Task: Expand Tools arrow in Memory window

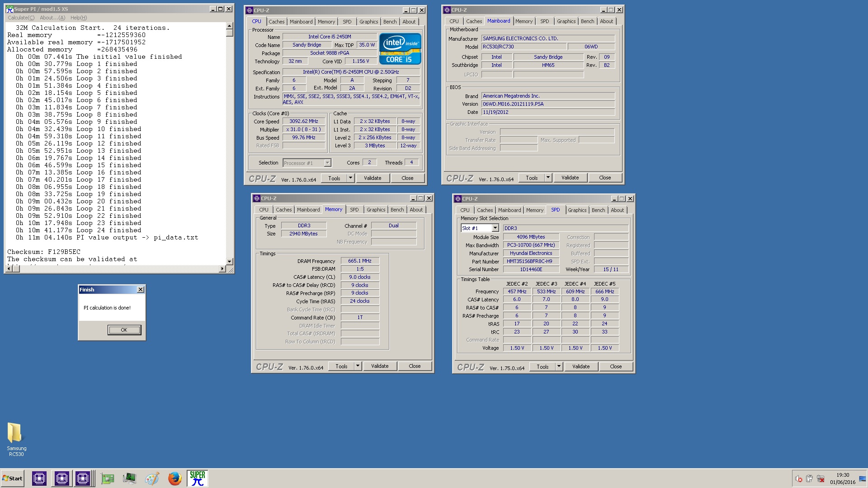Action: 358,366
